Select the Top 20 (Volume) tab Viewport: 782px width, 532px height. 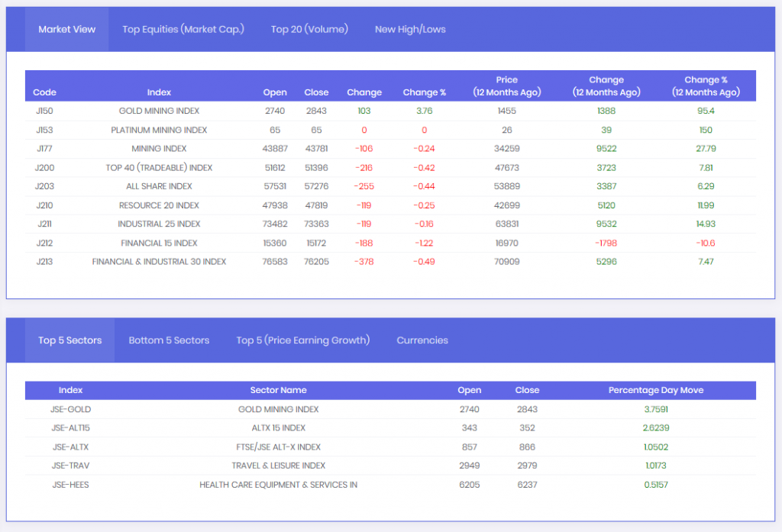tap(309, 30)
